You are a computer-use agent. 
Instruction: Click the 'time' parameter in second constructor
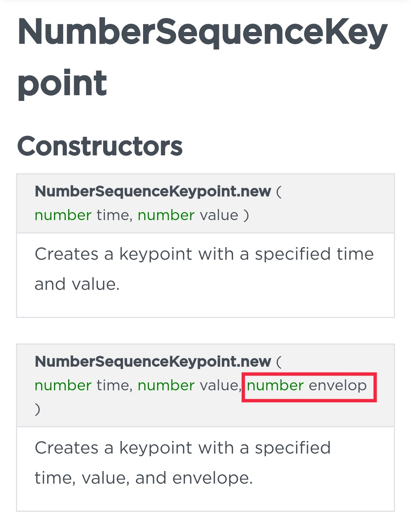point(113,385)
